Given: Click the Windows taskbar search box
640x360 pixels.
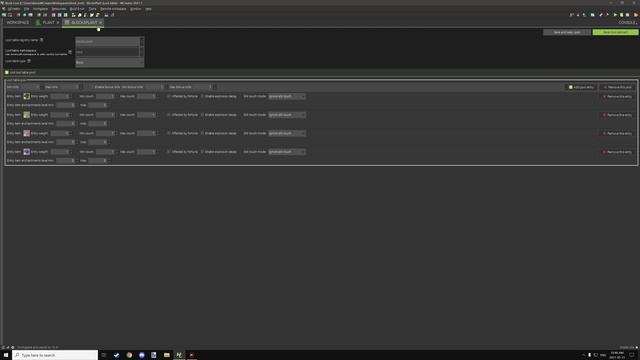Looking at the screenshot, I should pos(55,355).
